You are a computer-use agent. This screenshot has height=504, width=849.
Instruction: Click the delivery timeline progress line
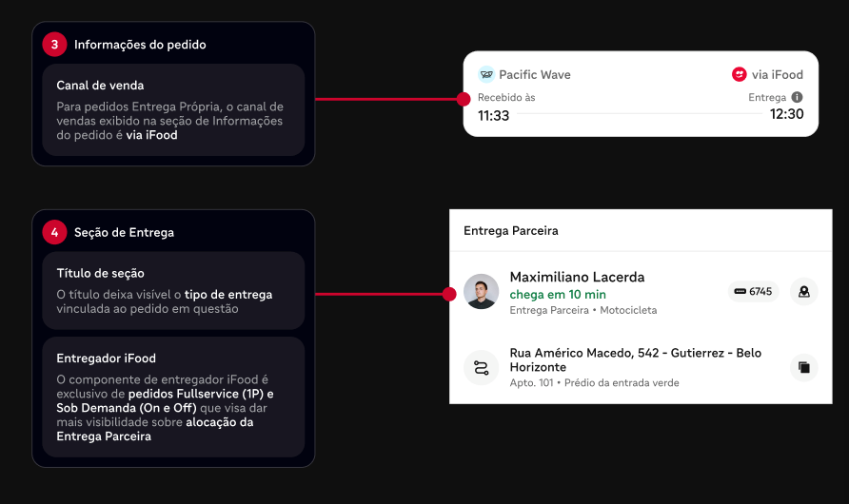tap(640, 113)
